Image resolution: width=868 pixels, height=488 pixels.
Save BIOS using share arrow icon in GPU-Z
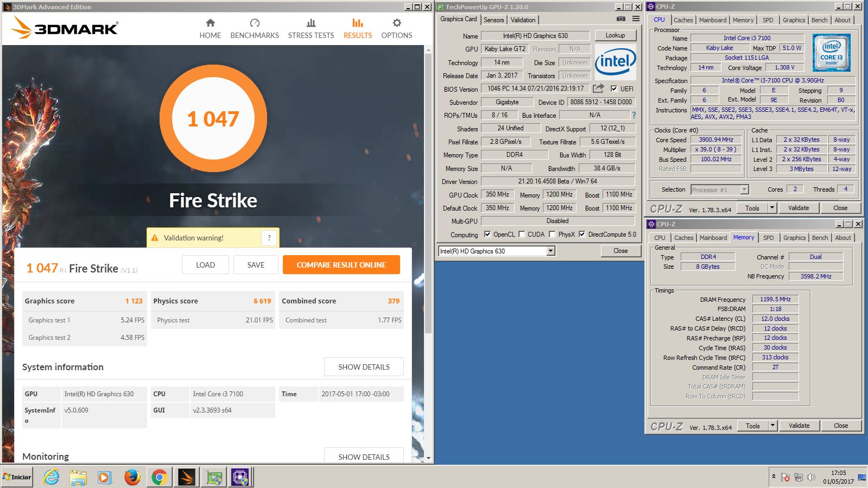[598, 88]
